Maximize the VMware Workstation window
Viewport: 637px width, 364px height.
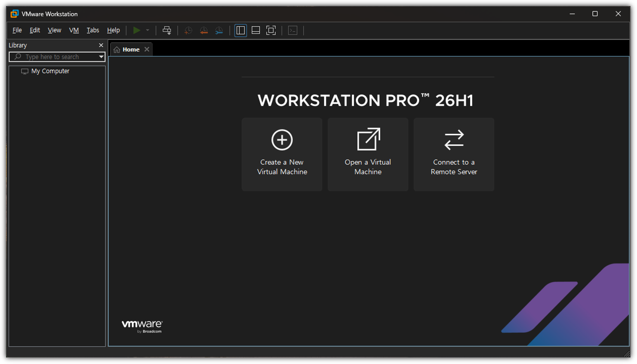[595, 14]
